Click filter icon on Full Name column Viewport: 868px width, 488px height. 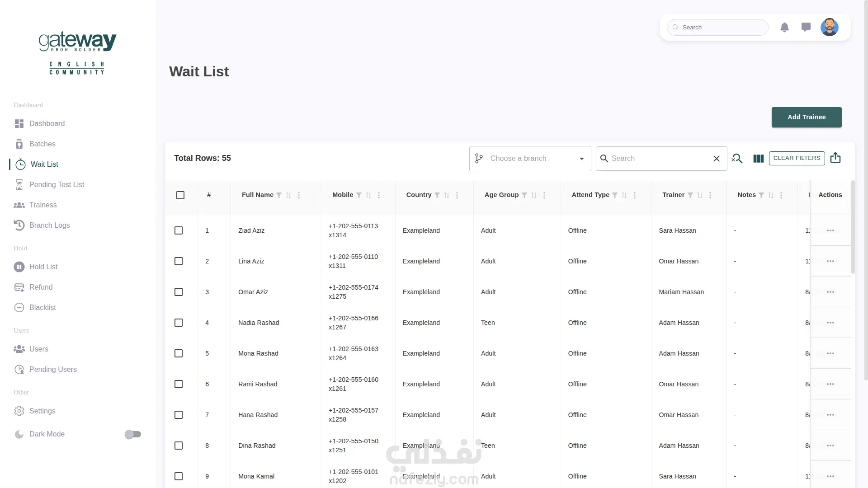point(279,195)
